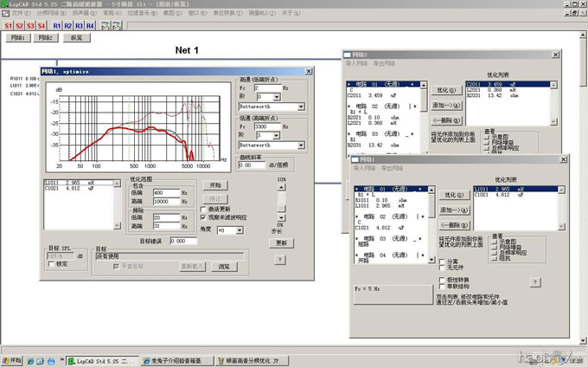The width and height of the screenshot is (588, 368).
Task: Open the 文件 menu in the menu bar
Action: click(21, 14)
